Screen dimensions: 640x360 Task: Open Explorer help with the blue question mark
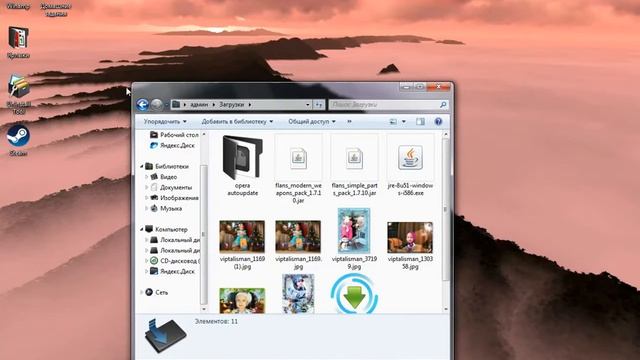[x=438, y=121]
